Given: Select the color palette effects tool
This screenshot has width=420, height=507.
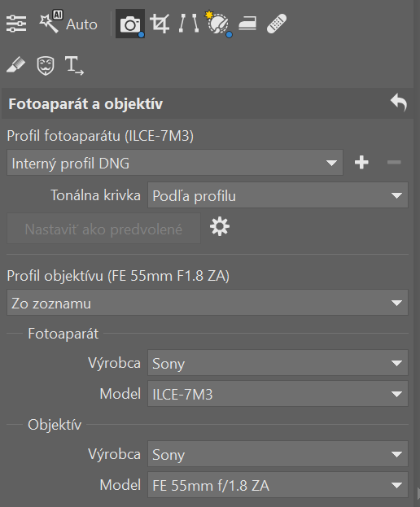Looking at the screenshot, I should [x=218, y=24].
